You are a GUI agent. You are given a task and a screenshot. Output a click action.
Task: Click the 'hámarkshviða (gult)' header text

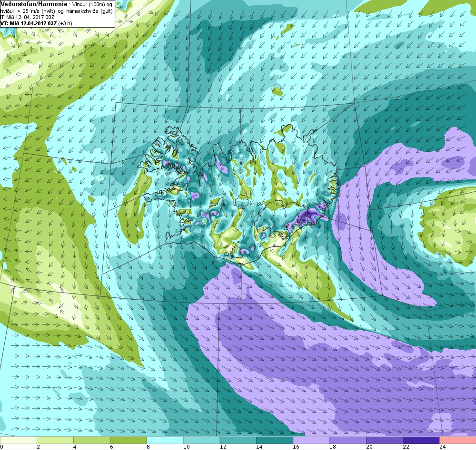(89, 11)
